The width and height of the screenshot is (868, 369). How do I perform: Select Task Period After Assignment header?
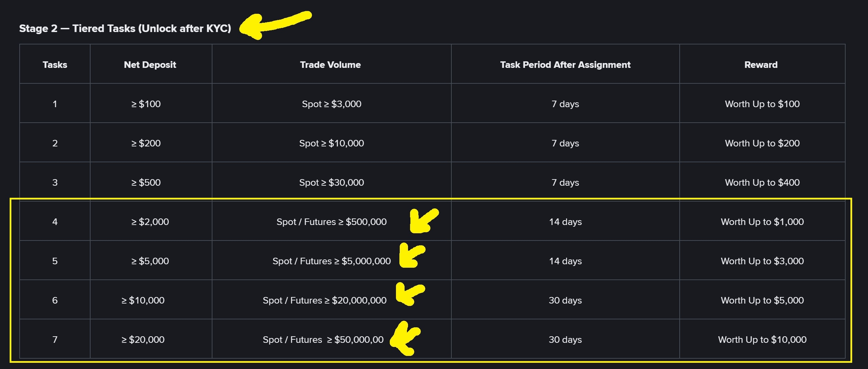tap(565, 65)
